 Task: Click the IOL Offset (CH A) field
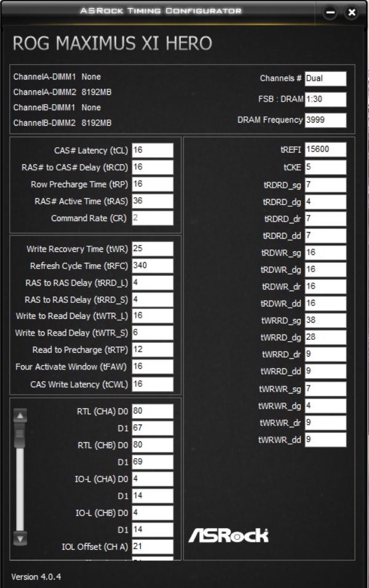click(x=153, y=546)
